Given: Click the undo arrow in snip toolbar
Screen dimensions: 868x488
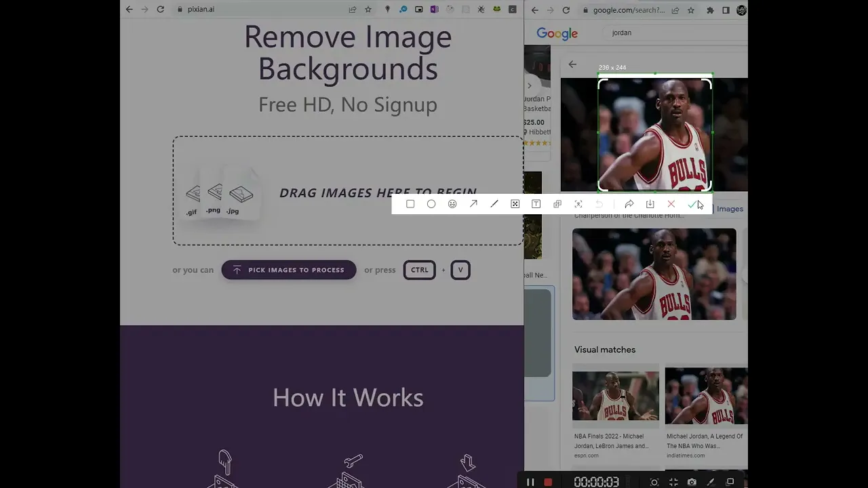Looking at the screenshot, I should click(599, 204).
